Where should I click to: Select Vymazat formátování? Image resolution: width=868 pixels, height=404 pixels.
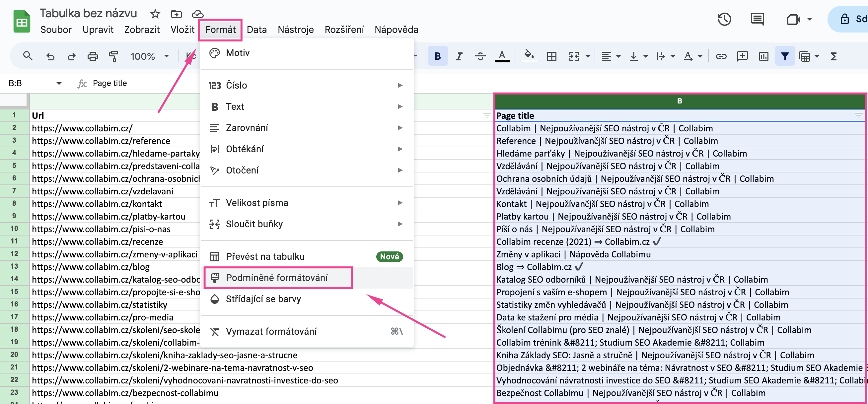click(307, 332)
